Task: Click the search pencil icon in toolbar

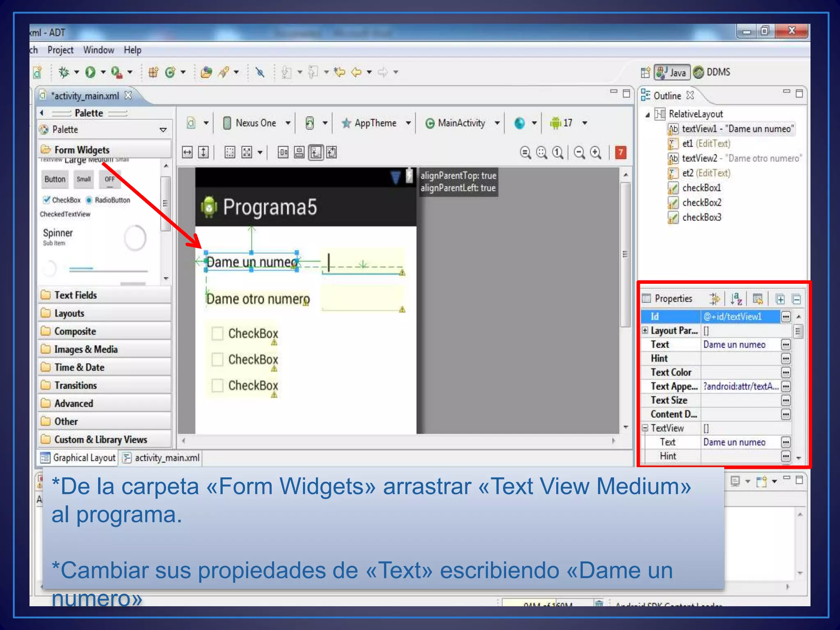Action: (x=224, y=72)
